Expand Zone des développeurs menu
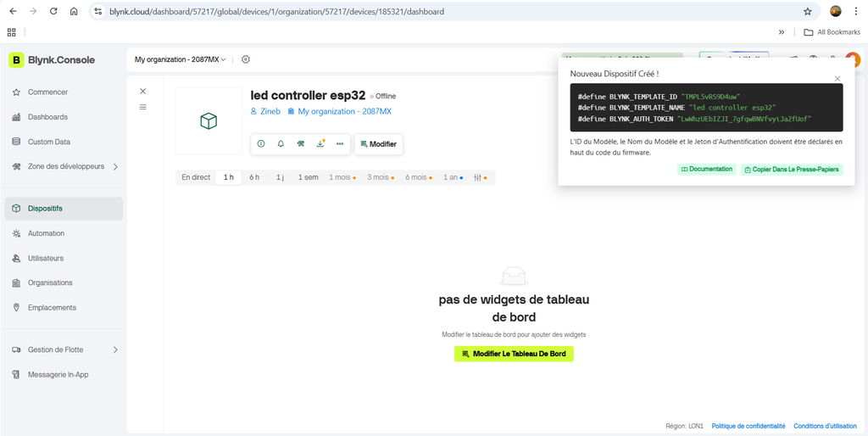The height and width of the screenshot is (436, 868). tap(64, 166)
